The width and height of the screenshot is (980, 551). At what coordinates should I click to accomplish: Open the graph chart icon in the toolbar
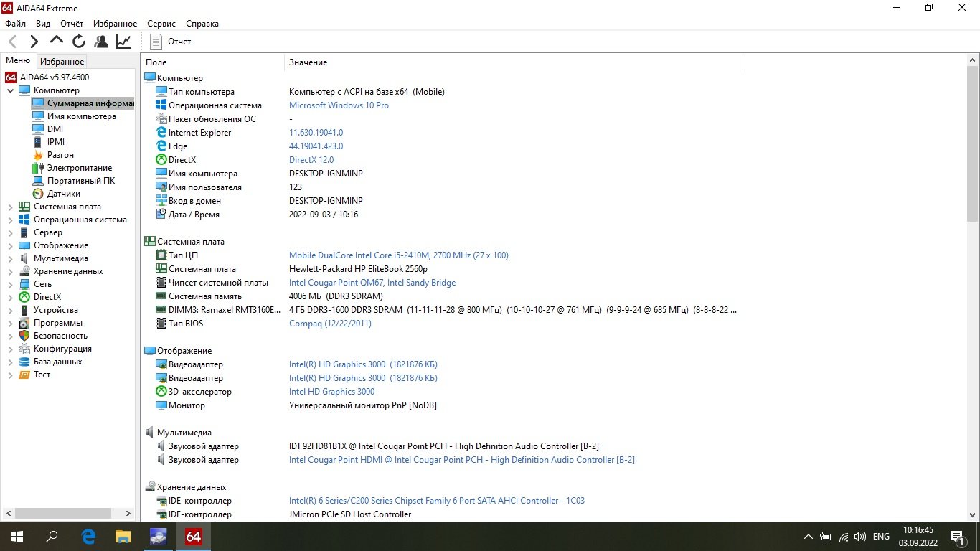click(123, 42)
